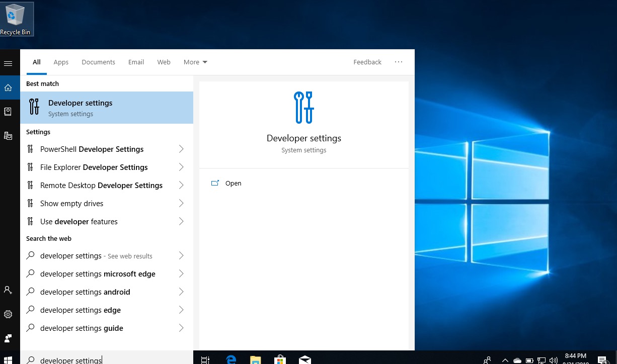Click the Home icon in Cortana sidebar
617x364 pixels.
8,87
